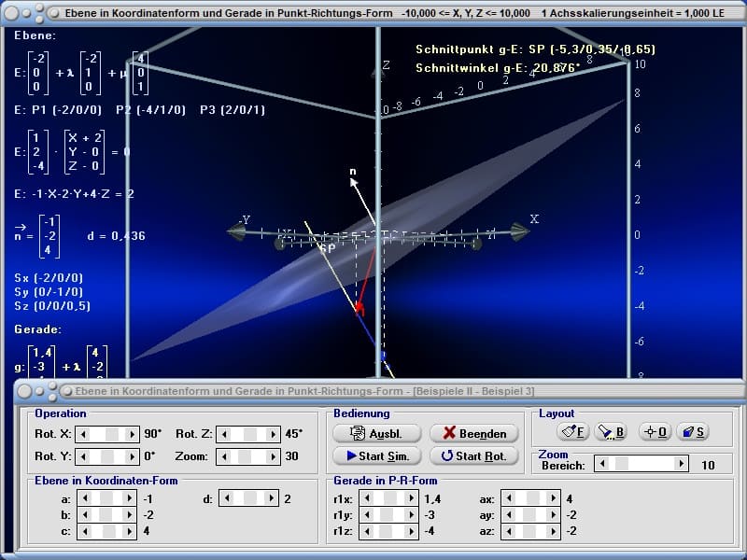Increase r1z of the line
The height and width of the screenshot is (560, 747).
click(411, 531)
